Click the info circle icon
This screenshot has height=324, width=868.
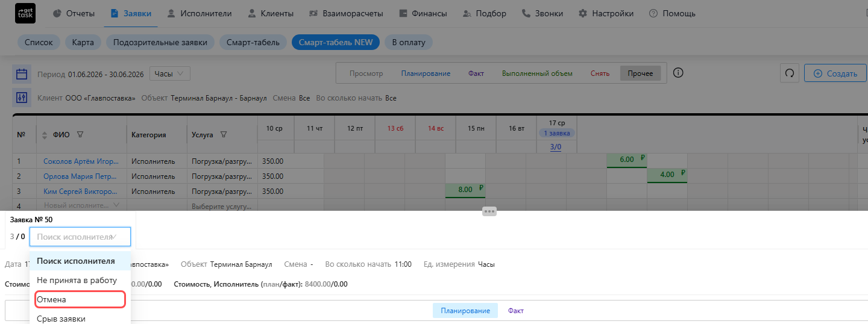click(678, 73)
